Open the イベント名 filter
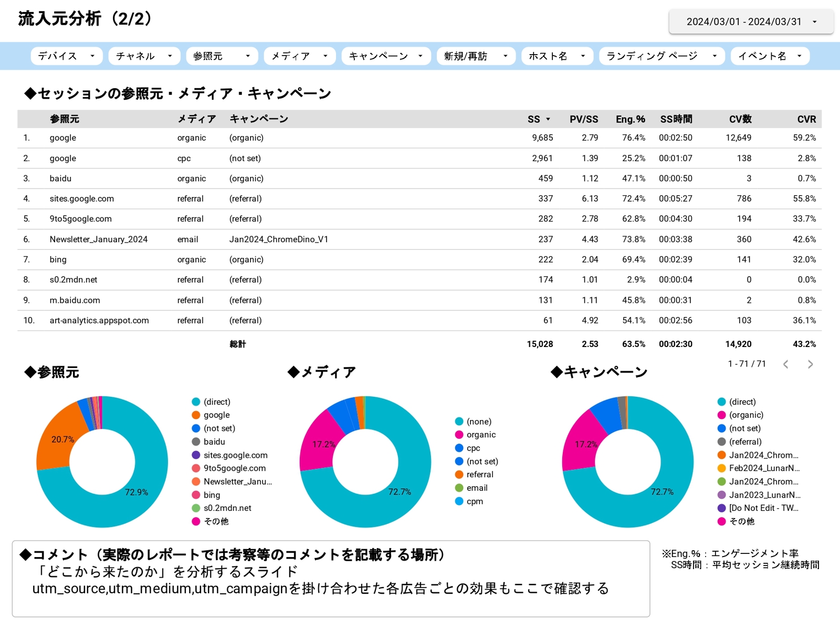 pyautogui.click(x=770, y=56)
